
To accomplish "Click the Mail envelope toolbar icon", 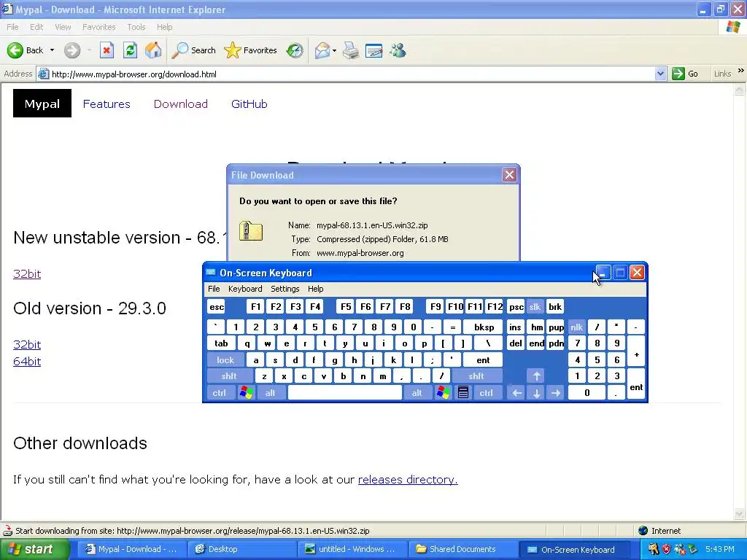I will tap(322, 50).
